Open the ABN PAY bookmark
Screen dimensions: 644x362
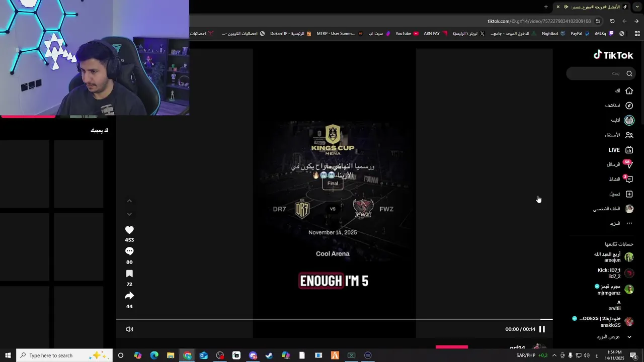point(436,34)
